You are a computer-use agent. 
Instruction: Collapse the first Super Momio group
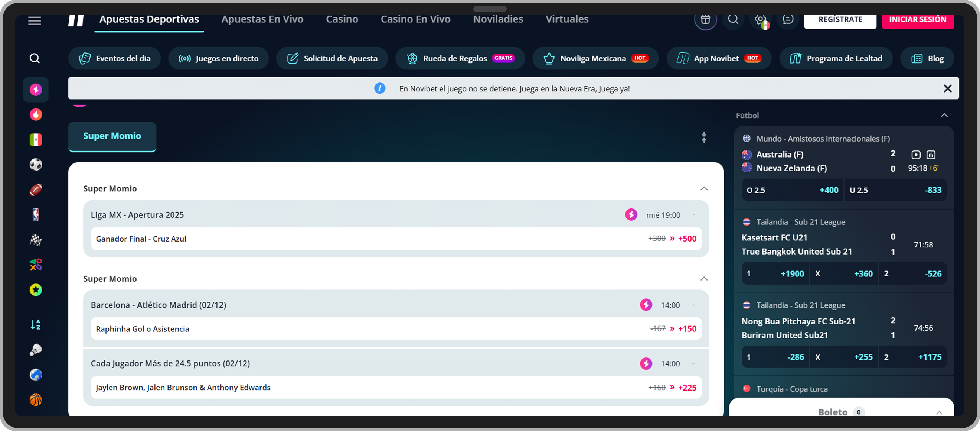(704, 189)
